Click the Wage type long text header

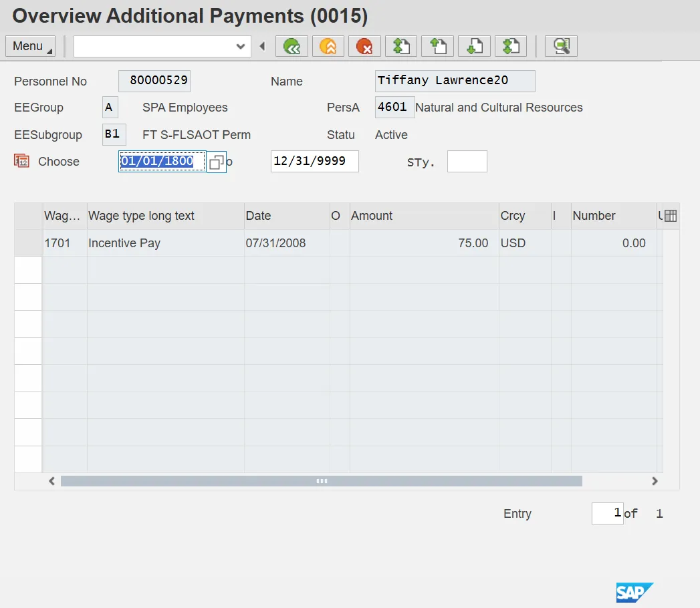[141, 216]
